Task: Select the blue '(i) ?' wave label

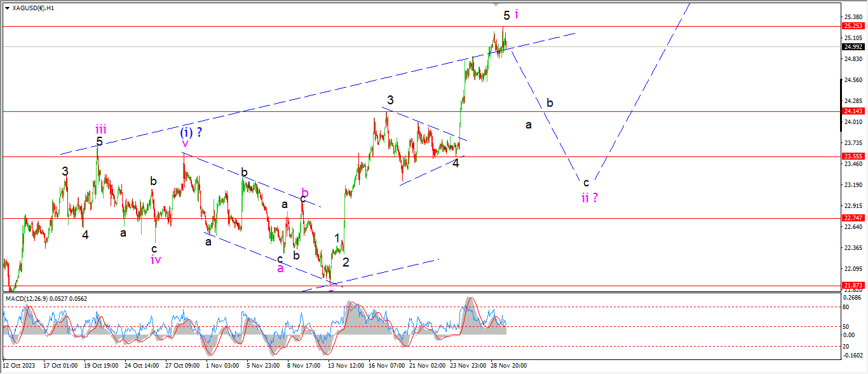Action: click(191, 132)
